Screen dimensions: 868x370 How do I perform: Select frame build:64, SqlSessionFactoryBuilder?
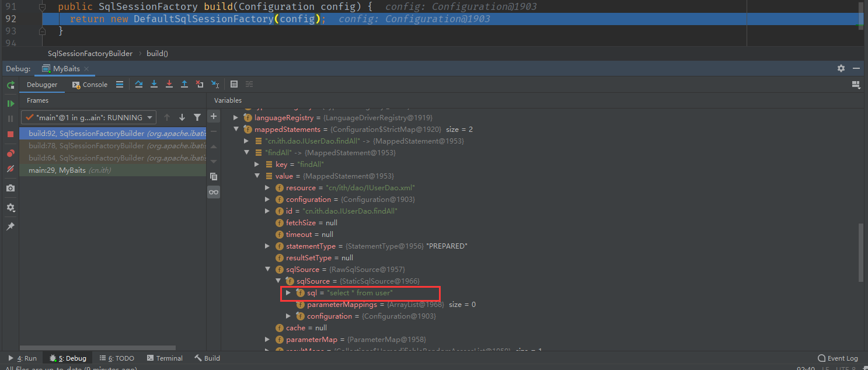pyautogui.click(x=113, y=158)
